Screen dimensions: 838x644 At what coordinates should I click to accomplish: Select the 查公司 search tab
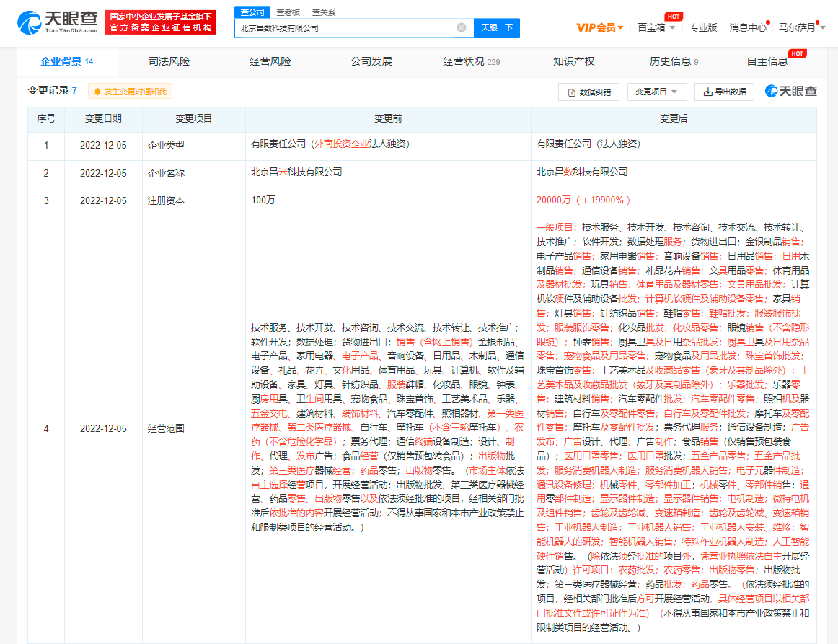point(252,12)
